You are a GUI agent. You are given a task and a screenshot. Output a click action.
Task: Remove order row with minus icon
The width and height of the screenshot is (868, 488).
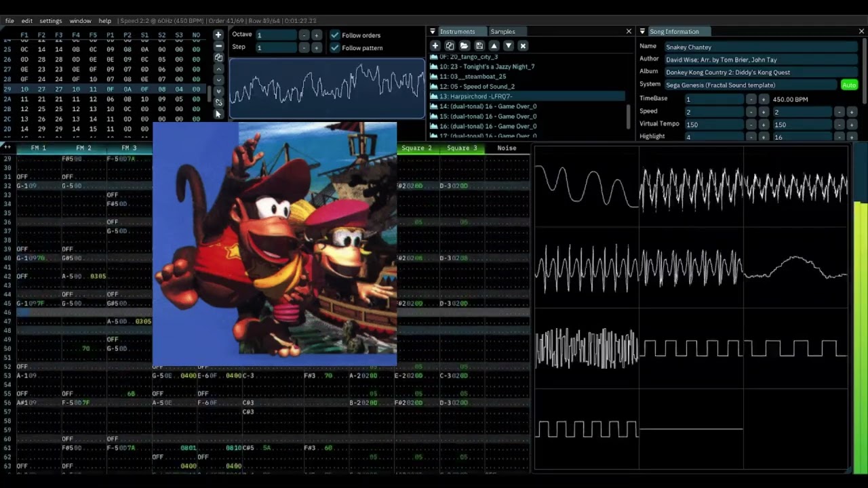click(x=218, y=46)
